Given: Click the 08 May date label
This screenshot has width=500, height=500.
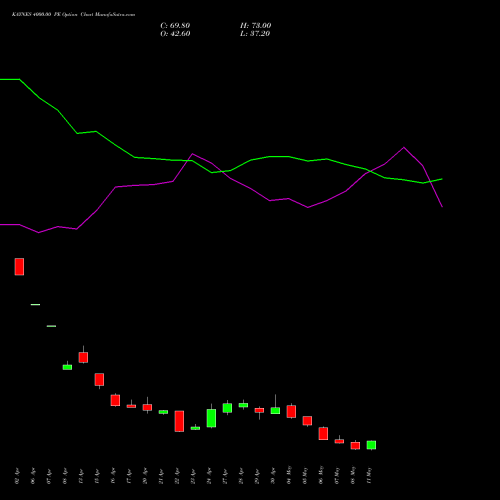Looking at the screenshot, I should point(353,475).
